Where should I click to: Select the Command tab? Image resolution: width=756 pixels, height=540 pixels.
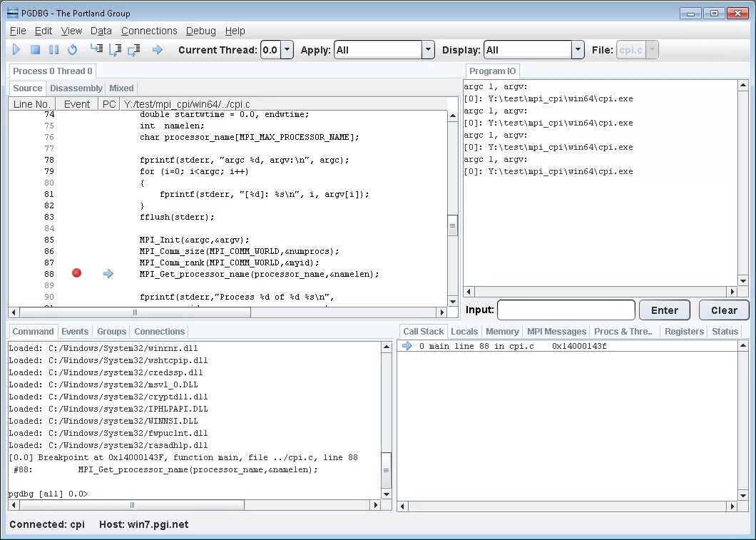34,331
